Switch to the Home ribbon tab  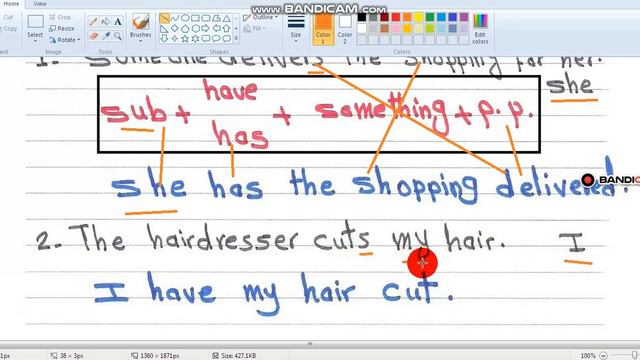point(11,4)
